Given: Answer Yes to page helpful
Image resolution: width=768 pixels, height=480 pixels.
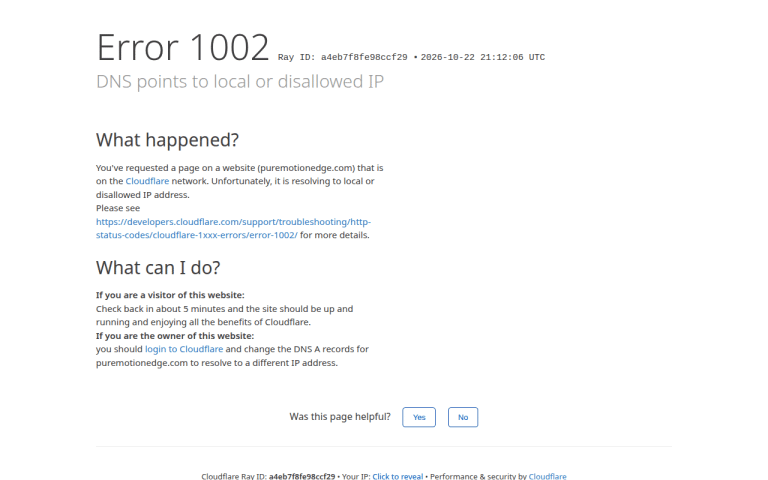Looking at the screenshot, I should [x=419, y=417].
